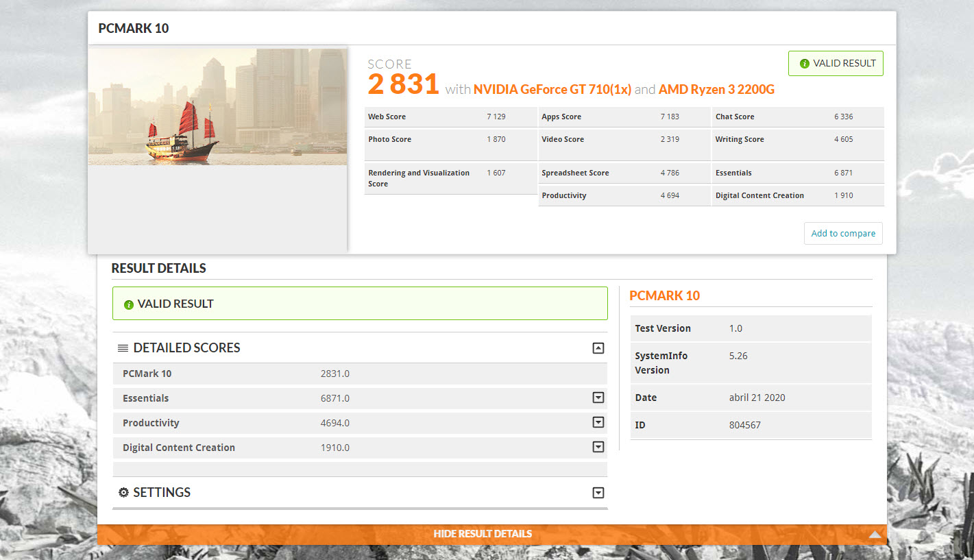Click the Productivity value 4 694

pyautogui.click(x=670, y=195)
